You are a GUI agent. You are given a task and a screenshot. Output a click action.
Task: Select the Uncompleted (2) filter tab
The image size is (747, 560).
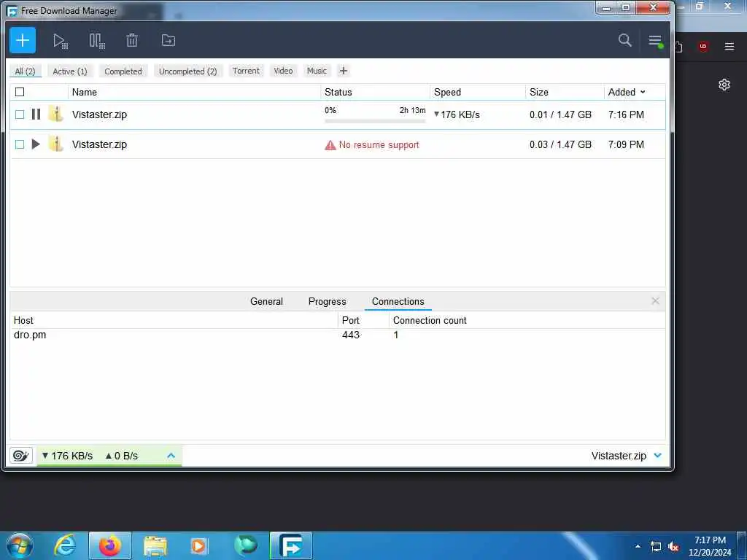pos(187,71)
